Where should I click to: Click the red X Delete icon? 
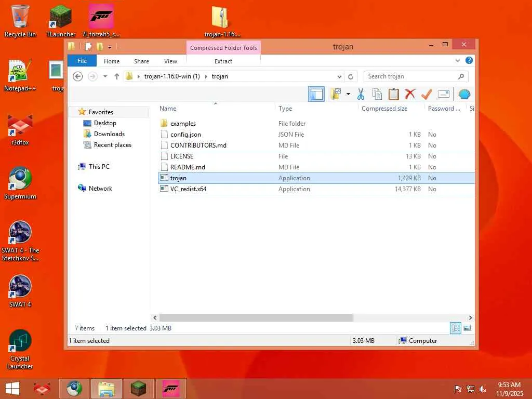(410, 94)
